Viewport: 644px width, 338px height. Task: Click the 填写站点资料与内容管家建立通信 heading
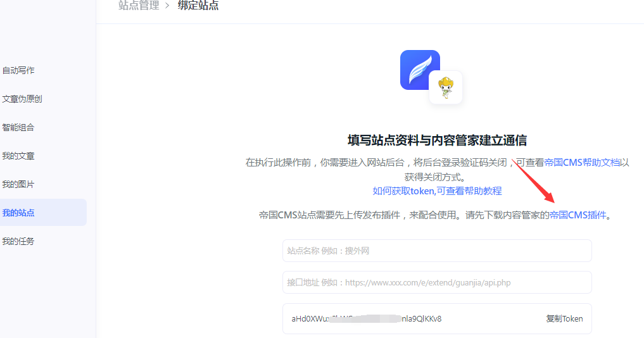tap(437, 140)
